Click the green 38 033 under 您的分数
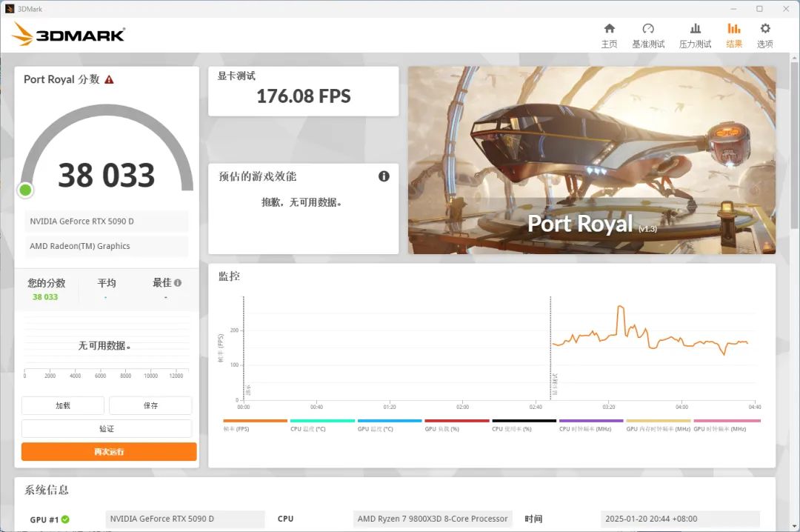This screenshot has width=800, height=532. [45, 296]
